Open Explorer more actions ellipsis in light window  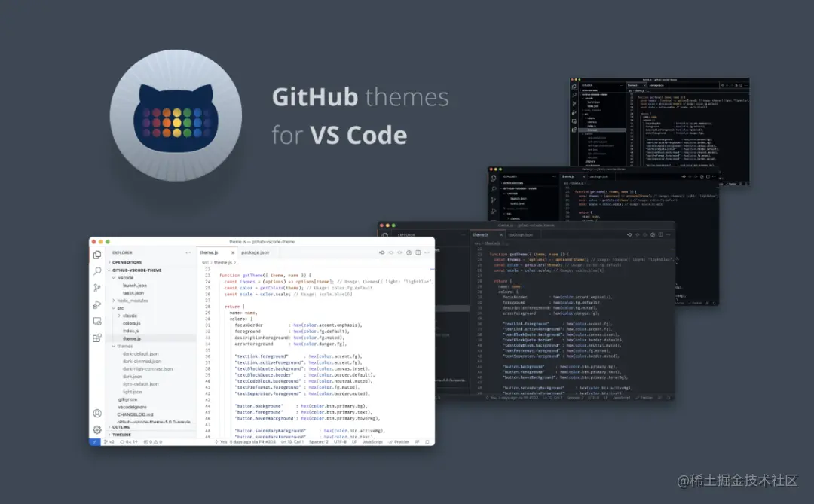188,253
